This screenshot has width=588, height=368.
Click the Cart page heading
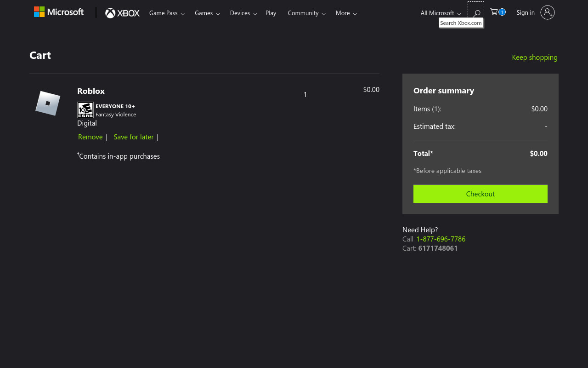[40, 55]
